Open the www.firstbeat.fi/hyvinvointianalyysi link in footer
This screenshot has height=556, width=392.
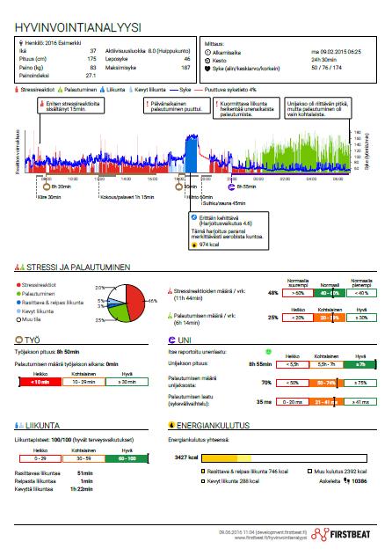[x=271, y=538]
